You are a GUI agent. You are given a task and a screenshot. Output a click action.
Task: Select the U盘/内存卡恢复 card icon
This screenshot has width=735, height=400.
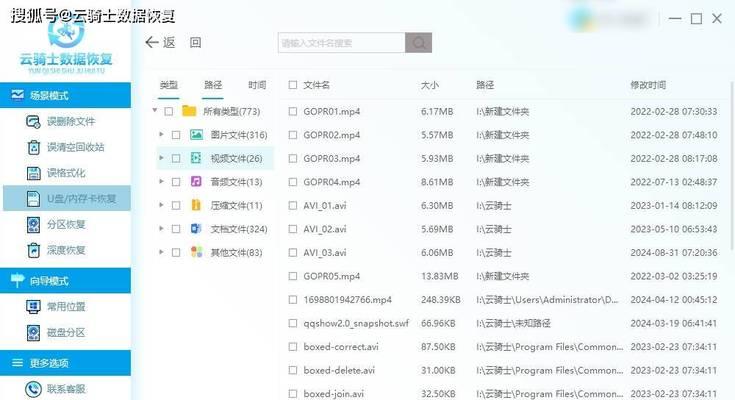(x=33, y=199)
